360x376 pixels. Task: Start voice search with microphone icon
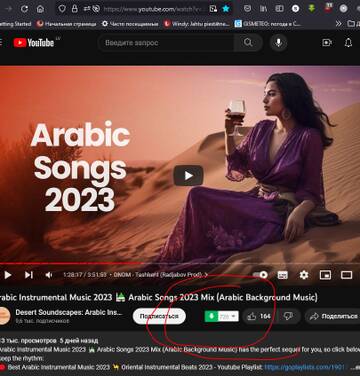[x=279, y=43]
